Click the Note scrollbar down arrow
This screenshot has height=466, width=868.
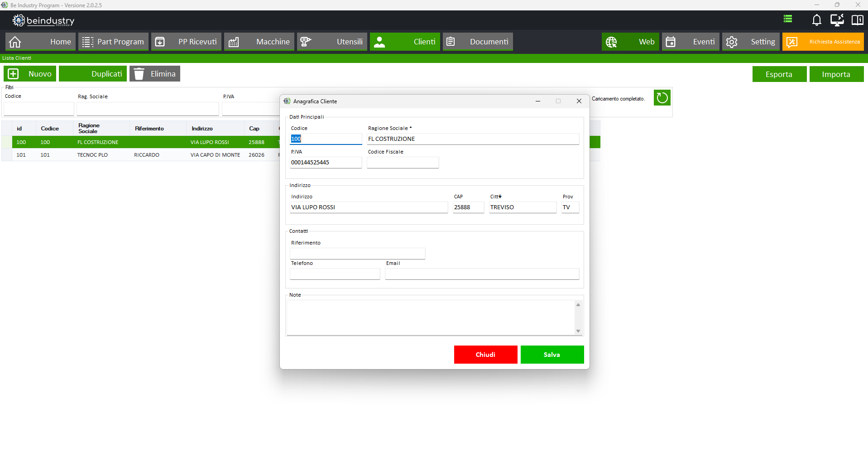(578, 331)
